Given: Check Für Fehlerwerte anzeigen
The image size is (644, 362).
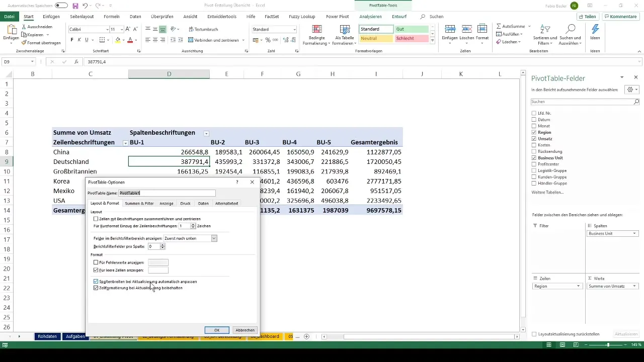Looking at the screenshot, I should click(96, 262).
